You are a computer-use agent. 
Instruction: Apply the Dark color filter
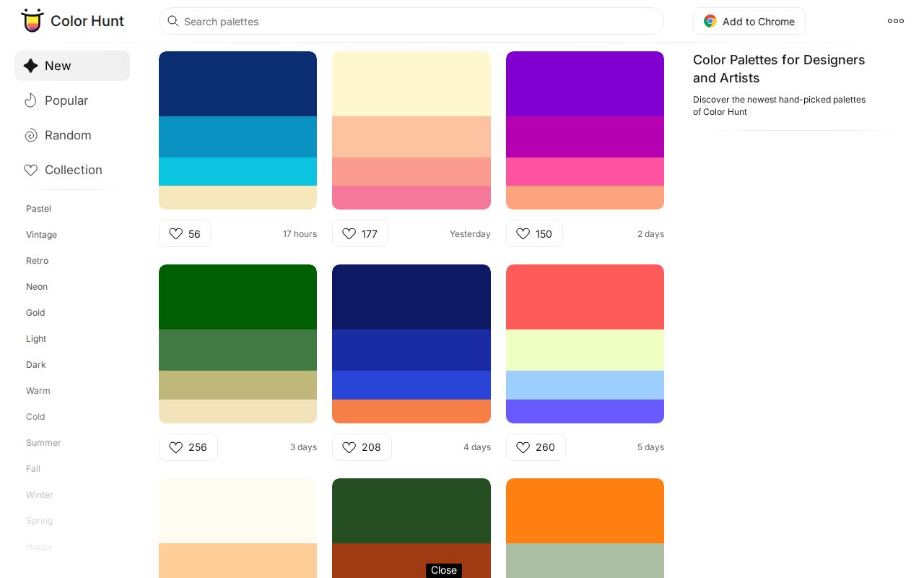35,365
